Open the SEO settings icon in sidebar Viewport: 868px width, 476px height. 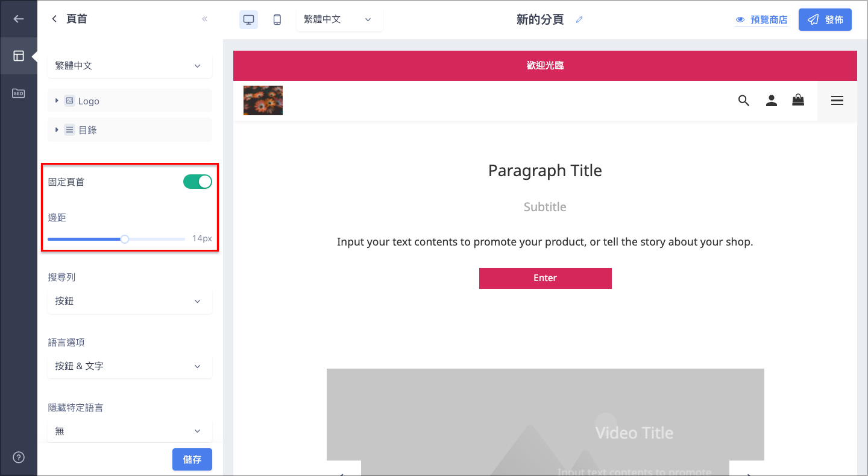19,94
